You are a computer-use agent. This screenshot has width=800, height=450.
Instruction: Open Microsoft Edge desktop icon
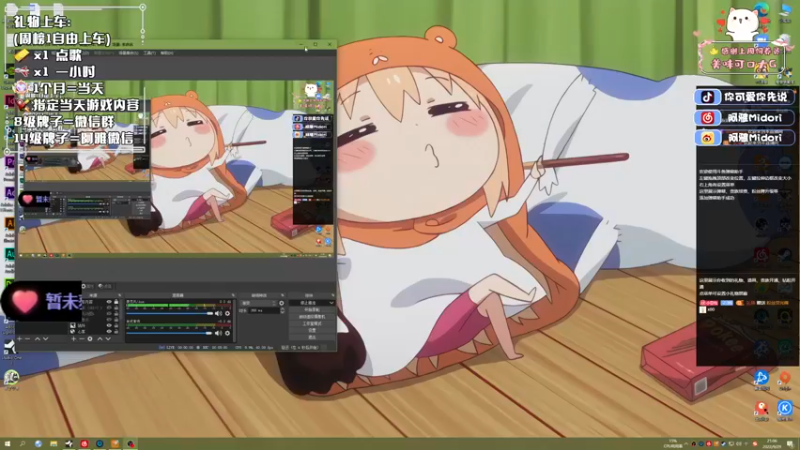tap(761, 10)
